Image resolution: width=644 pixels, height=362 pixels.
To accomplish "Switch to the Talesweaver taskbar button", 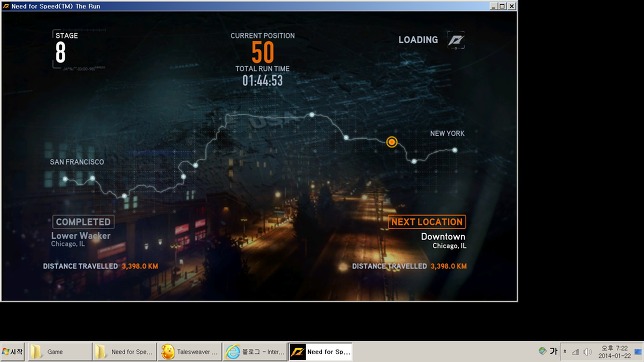I will 189,352.
